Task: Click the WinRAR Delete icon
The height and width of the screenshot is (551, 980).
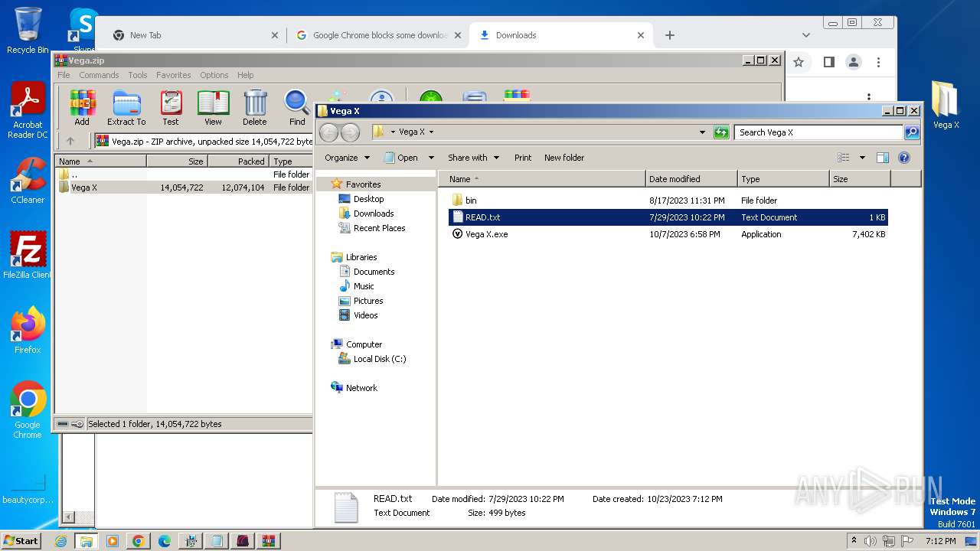Action: click(255, 107)
